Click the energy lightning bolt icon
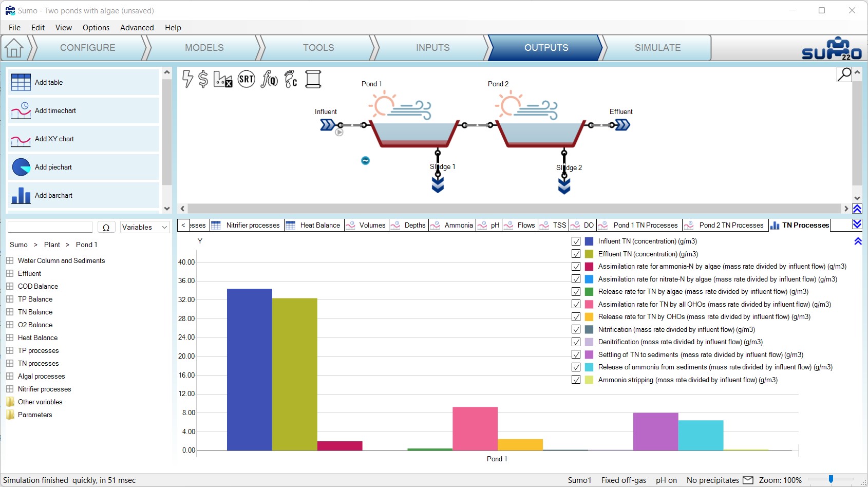868x487 pixels. pyautogui.click(x=187, y=79)
